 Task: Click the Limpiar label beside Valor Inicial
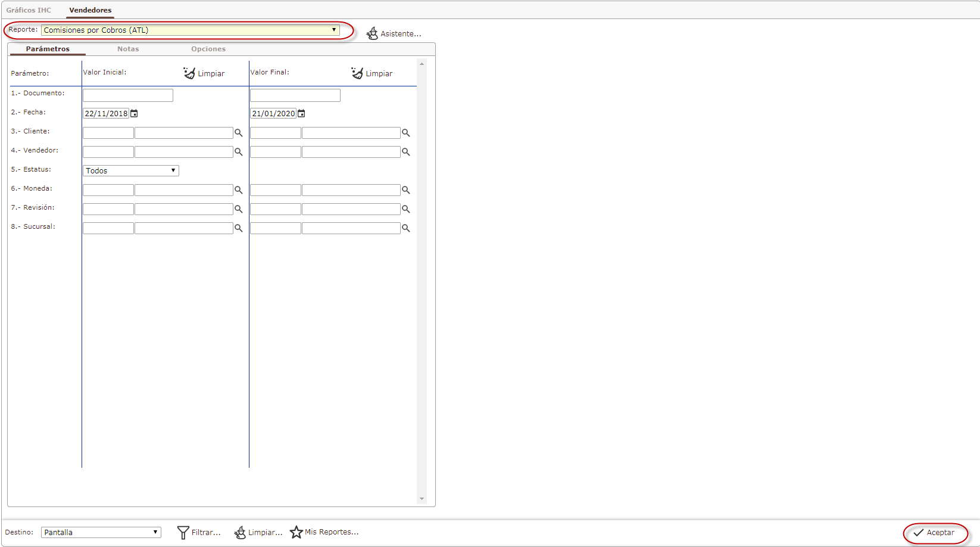(211, 74)
